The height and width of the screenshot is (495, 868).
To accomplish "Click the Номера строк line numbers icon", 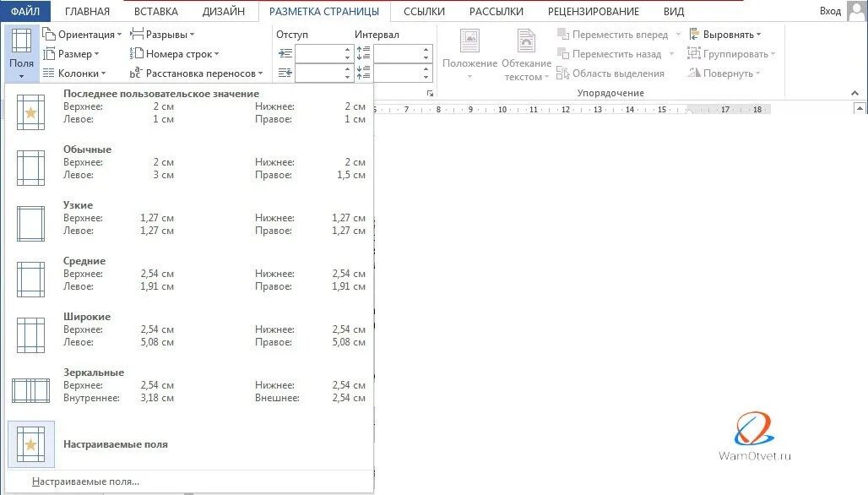I will coord(136,54).
